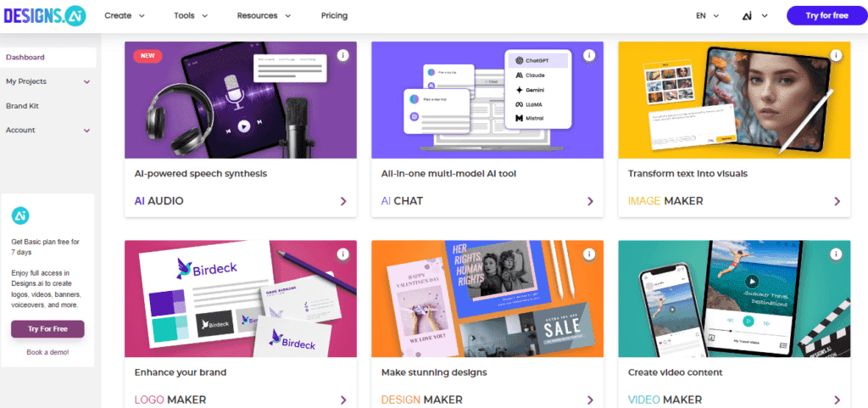Expand My Projects chevron in sidebar
The image size is (868, 408).
(x=86, y=82)
